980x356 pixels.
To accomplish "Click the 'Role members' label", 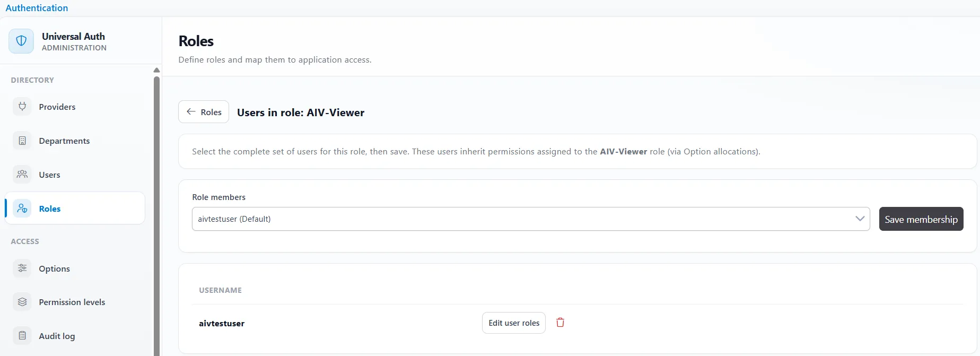I will pos(218,197).
